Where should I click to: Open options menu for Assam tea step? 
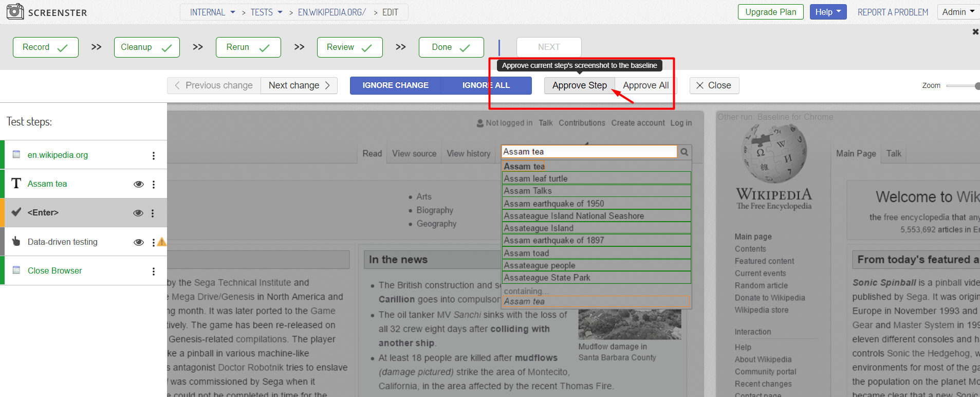(153, 184)
